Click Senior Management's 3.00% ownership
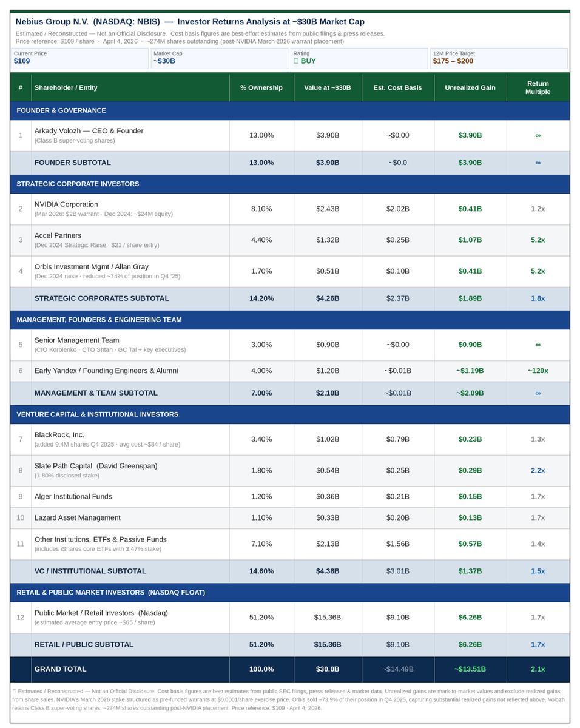 pyautogui.click(x=261, y=345)
